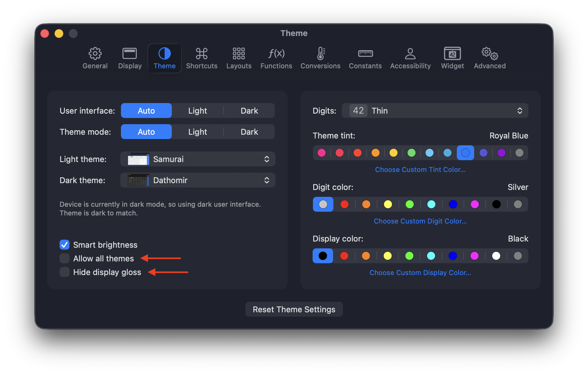This screenshot has width=588, height=375.
Task: Click the 42 digit preview badge
Action: 358,111
